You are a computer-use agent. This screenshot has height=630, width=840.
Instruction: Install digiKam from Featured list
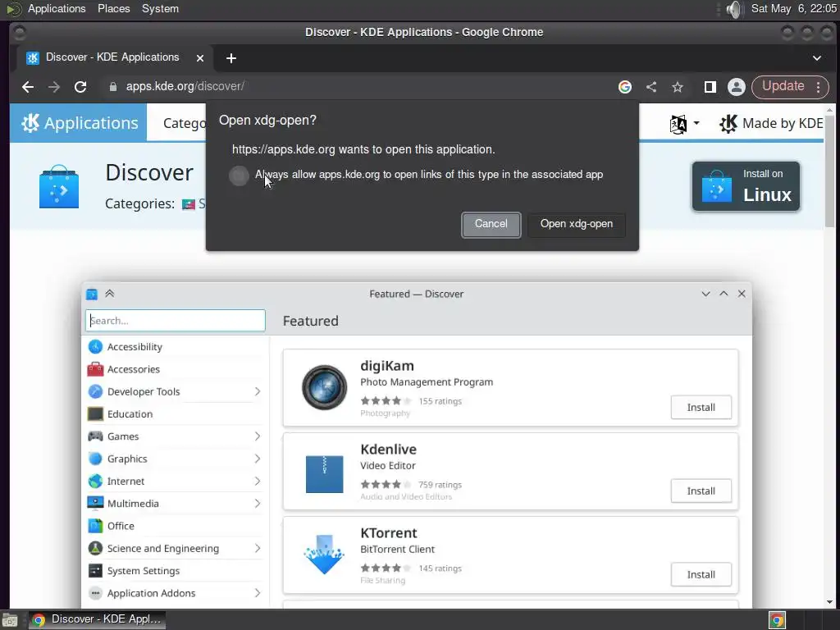click(701, 408)
